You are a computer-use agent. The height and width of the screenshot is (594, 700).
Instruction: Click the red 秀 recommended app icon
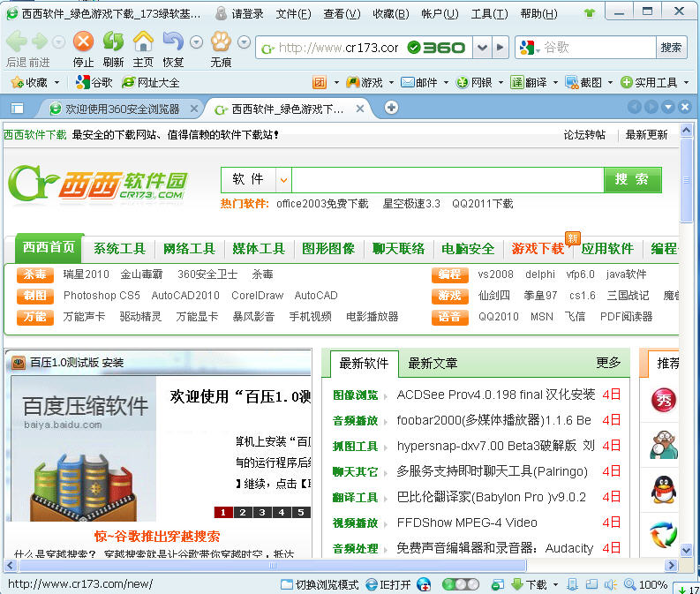point(664,401)
